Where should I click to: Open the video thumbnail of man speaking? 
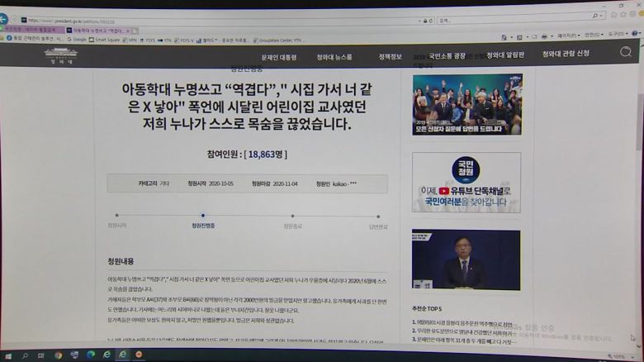(x=466, y=260)
